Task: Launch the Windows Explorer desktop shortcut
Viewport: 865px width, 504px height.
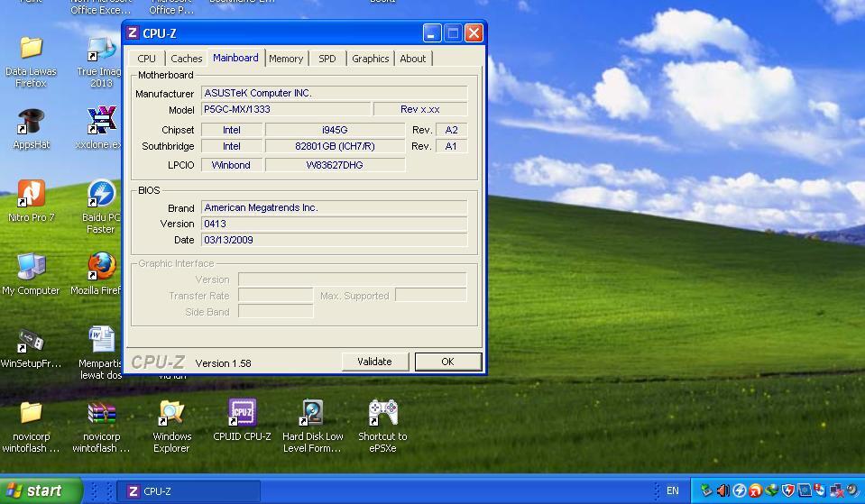Action: tap(171, 412)
